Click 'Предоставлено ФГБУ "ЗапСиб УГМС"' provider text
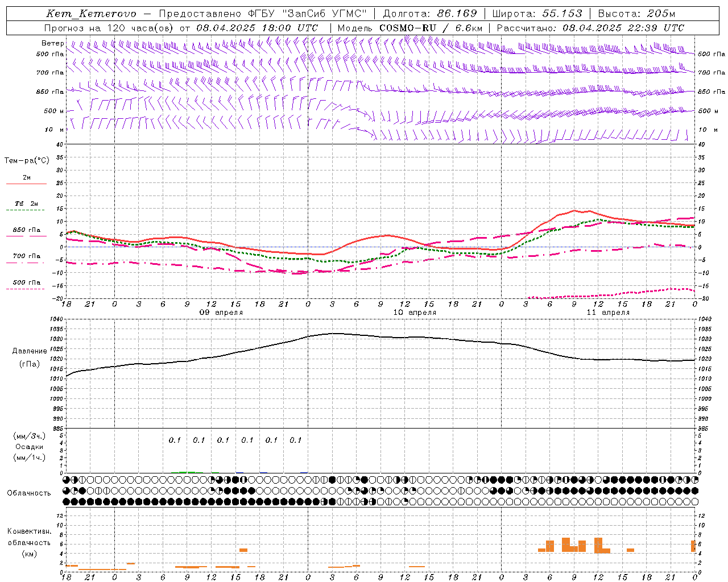The image size is (728, 582). (x=263, y=14)
